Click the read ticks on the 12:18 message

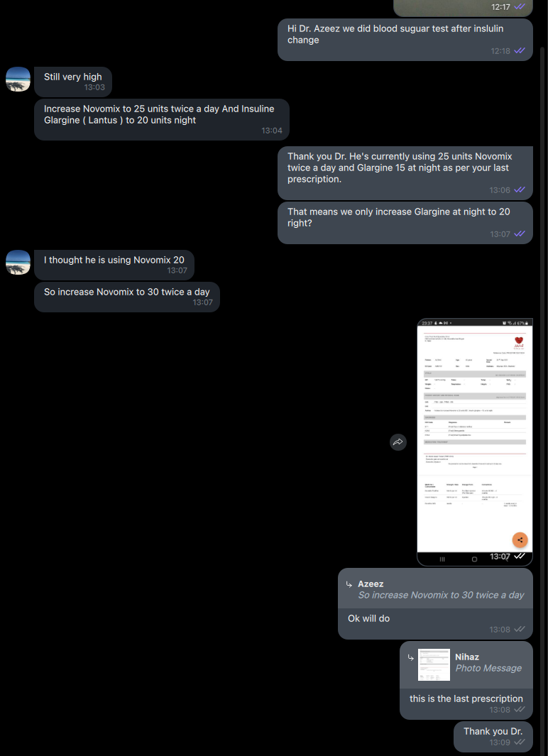click(x=520, y=50)
